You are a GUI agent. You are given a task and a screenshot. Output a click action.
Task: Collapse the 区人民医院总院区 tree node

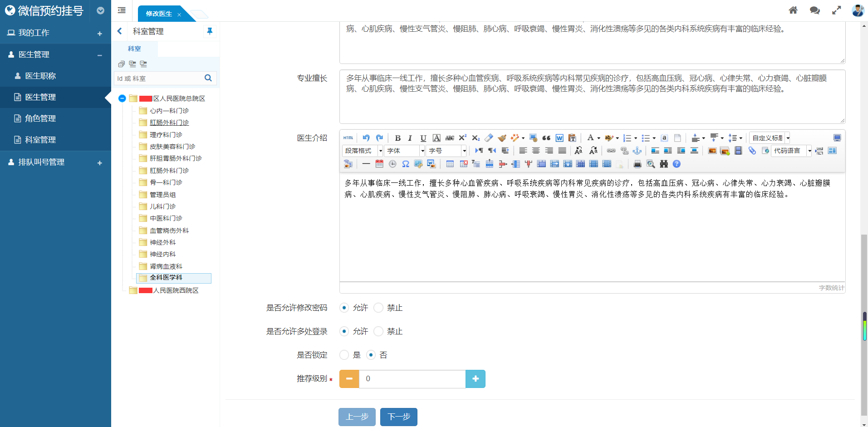(122, 98)
